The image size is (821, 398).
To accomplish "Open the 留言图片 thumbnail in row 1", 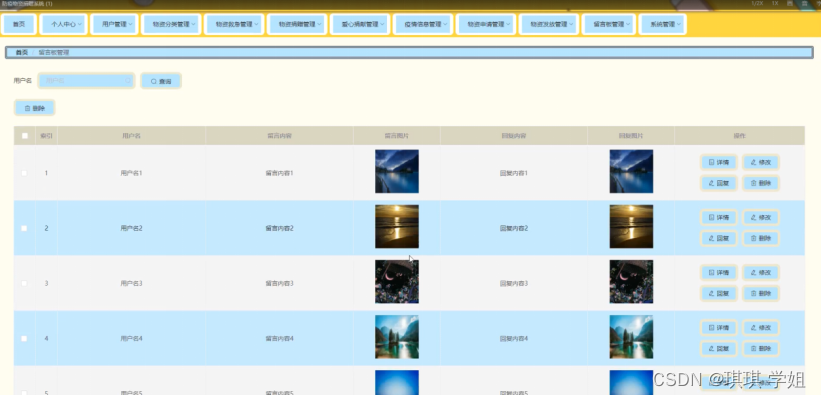I will click(397, 171).
